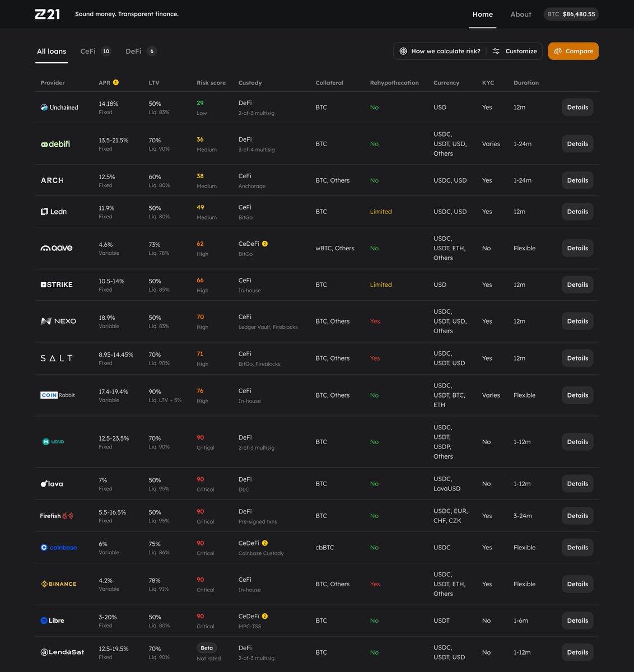The image size is (634, 672).
Task: Open Details for SALT
Action: point(577,358)
